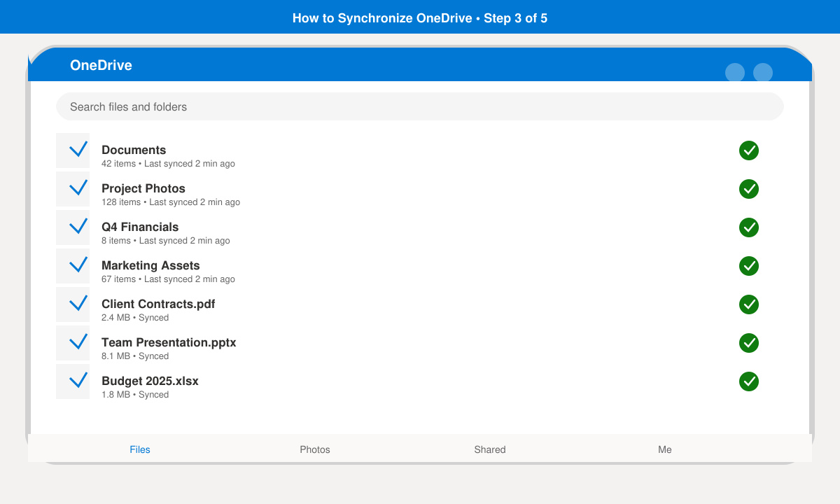Open the Client Contracts.pdf file name
Viewport: 840px width, 504px height.
[158, 304]
